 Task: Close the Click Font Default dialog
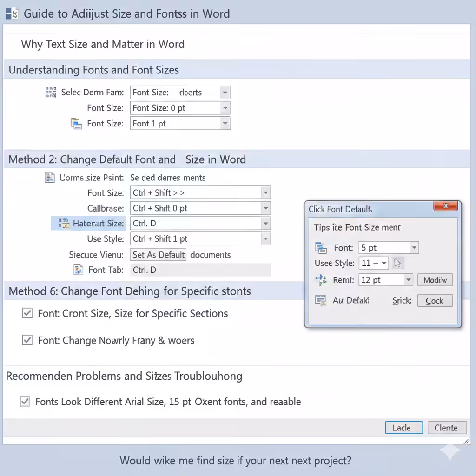click(446, 206)
